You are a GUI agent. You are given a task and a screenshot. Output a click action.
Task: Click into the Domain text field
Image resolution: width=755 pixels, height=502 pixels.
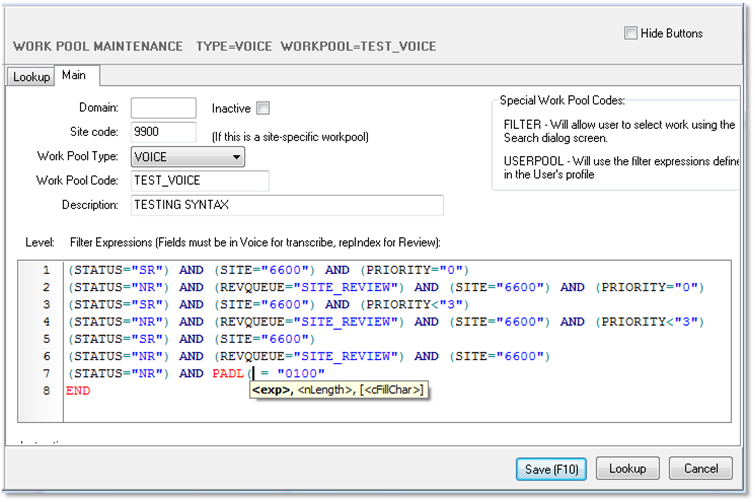pos(163,108)
